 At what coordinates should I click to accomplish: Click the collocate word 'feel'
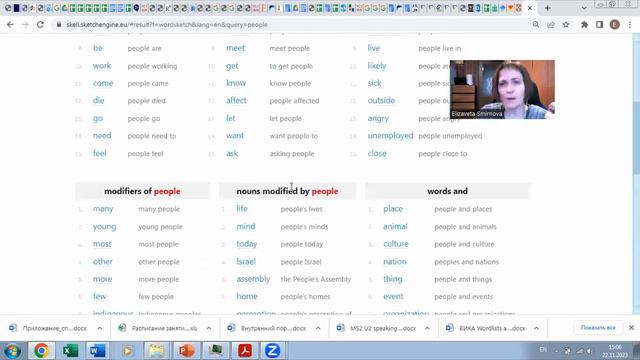pyautogui.click(x=100, y=153)
